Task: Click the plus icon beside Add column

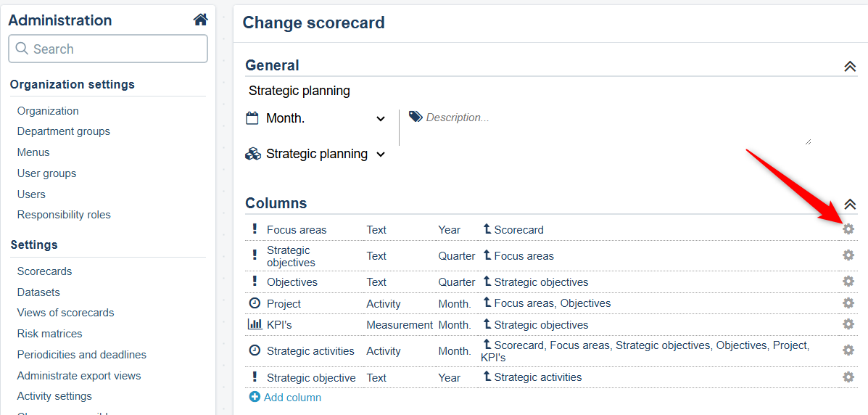Action: tap(255, 397)
